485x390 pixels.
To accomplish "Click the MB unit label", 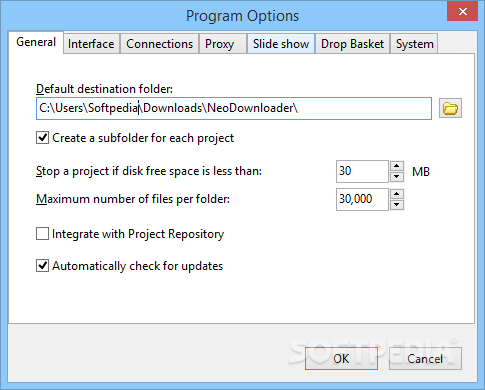I will point(421,172).
